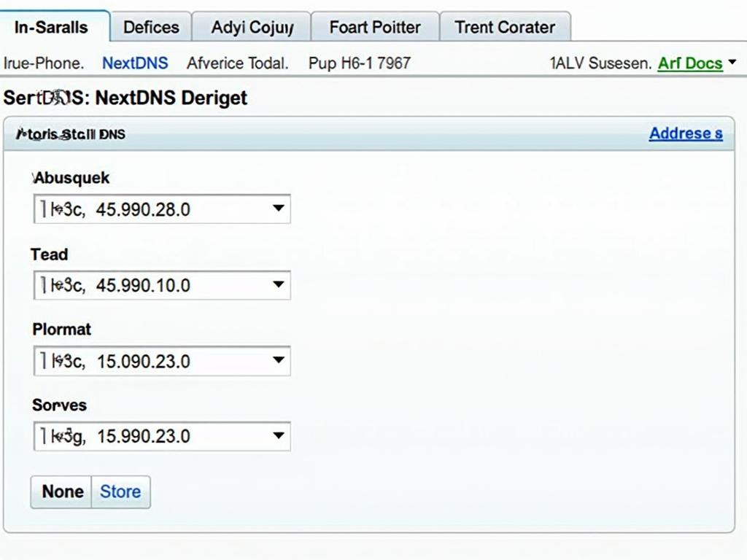
Task: Click the Tead field label
Action: [x=50, y=254]
